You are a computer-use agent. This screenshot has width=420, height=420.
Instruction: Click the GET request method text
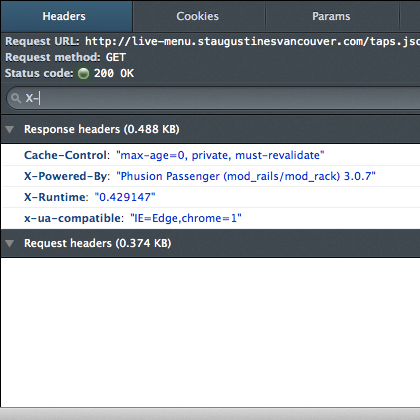[116, 57]
